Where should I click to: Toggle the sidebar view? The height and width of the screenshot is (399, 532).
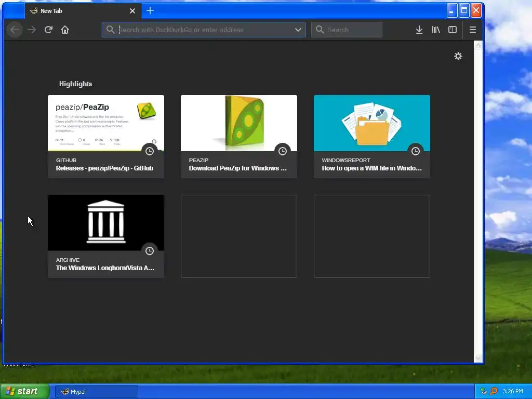pos(453,30)
